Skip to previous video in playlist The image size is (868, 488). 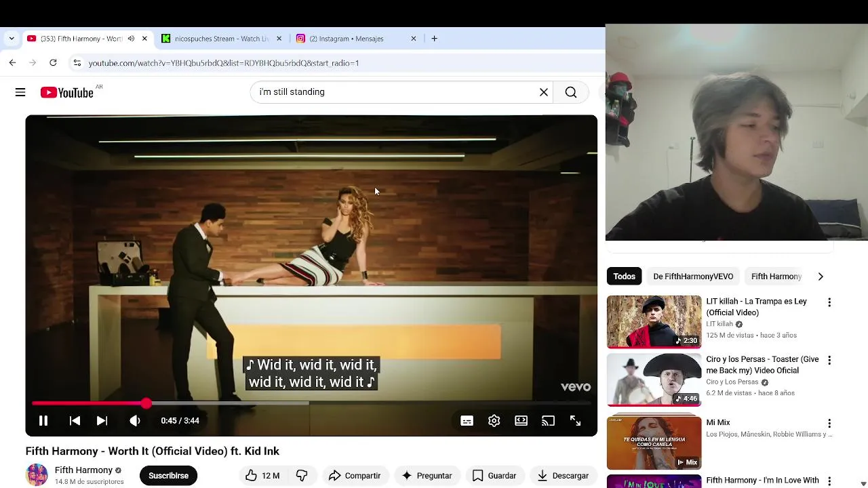(75, 421)
